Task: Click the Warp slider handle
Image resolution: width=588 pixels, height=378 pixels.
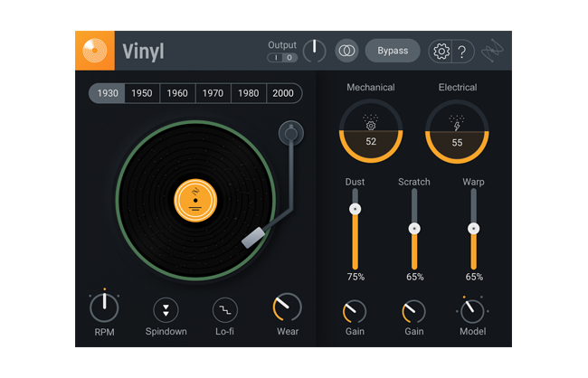Action: (x=473, y=229)
